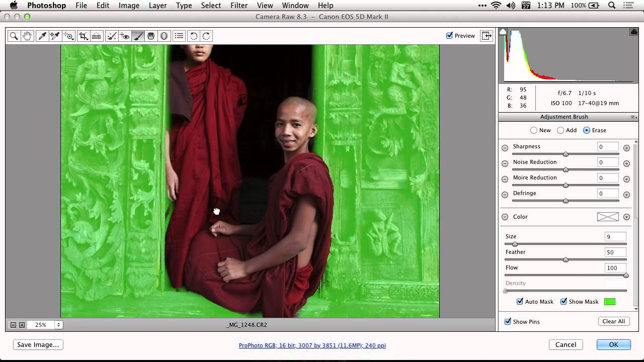Click the Feather value input field

click(x=615, y=252)
